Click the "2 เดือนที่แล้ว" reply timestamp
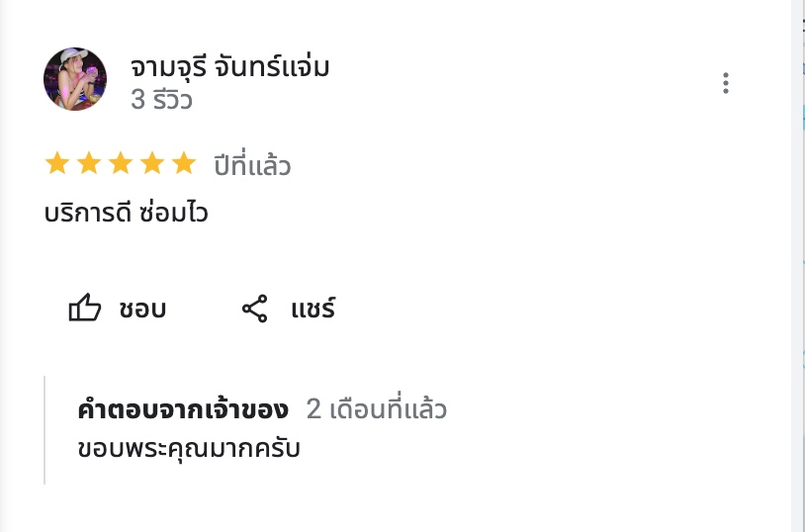Viewport: 805px width, 532px height. (x=377, y=409)
